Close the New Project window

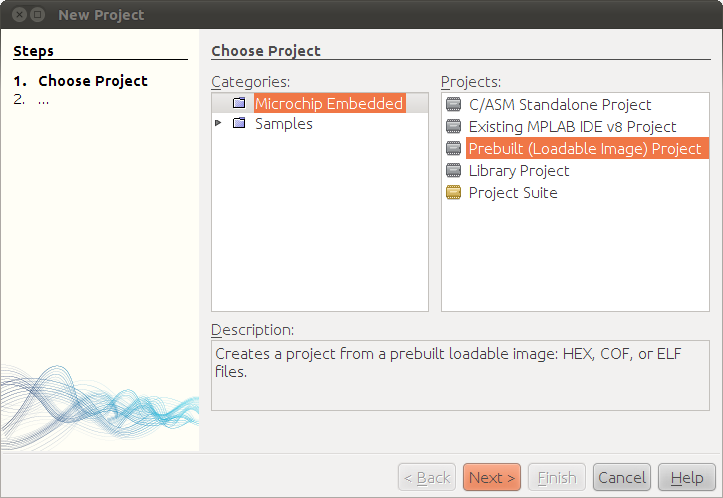pos(19,15)
